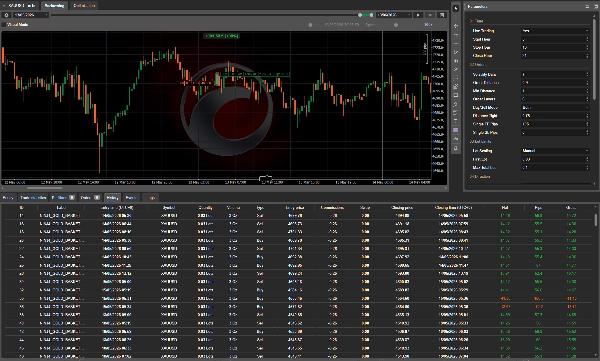Sort history by the ID column header
This screenshot has height=361, width=600.
(21, 207)
